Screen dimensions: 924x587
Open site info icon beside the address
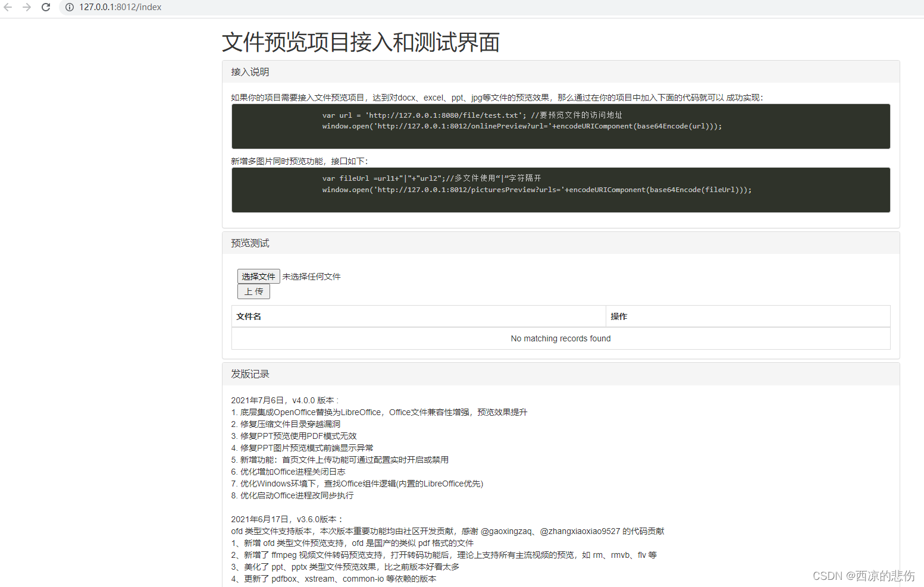pyautogui.click(x=70, y=7)
